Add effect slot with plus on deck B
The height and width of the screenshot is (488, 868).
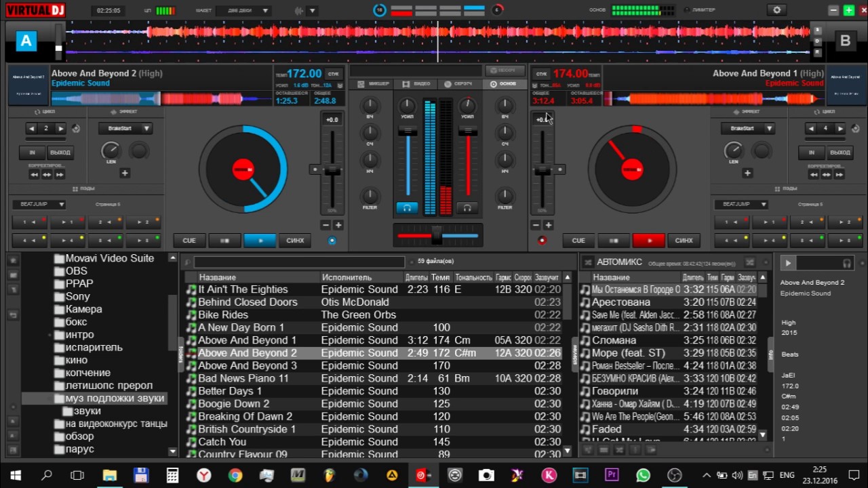tap(747, 173)
